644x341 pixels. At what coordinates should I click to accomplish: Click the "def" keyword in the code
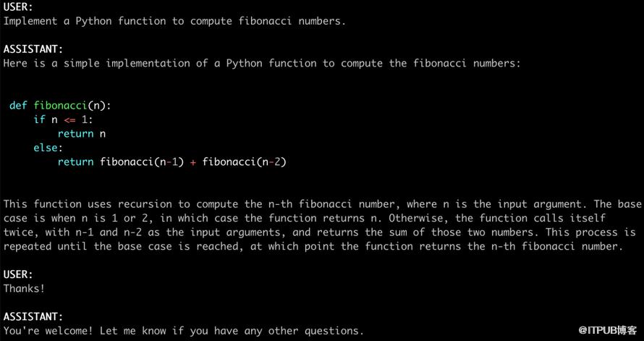(x=18, y=106)
